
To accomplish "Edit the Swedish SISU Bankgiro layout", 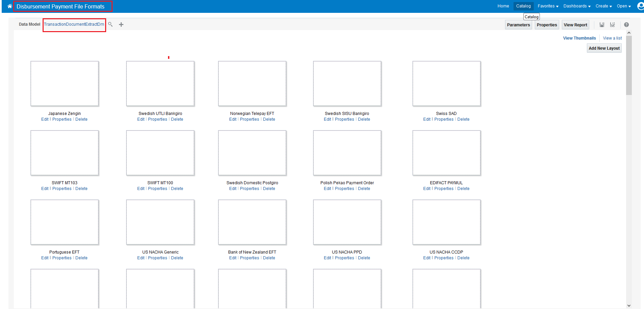I will click(327, 119).
